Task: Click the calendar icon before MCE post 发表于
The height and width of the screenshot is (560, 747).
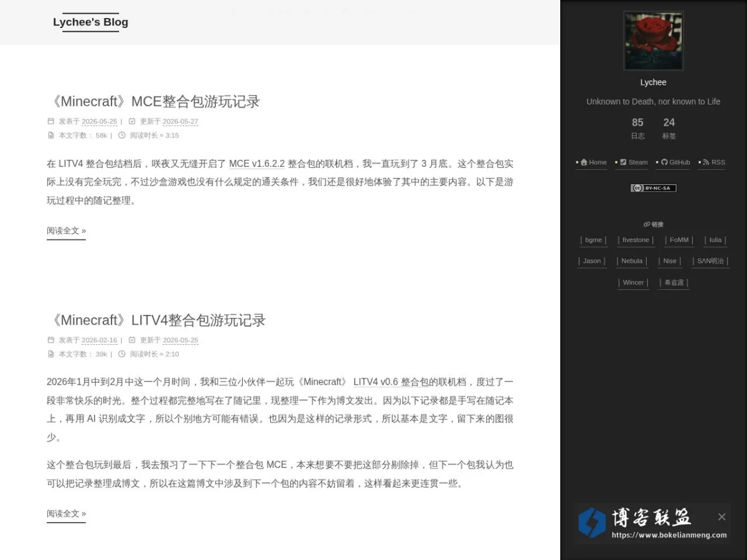Action: pyautogui.click(x=51, y=121)
